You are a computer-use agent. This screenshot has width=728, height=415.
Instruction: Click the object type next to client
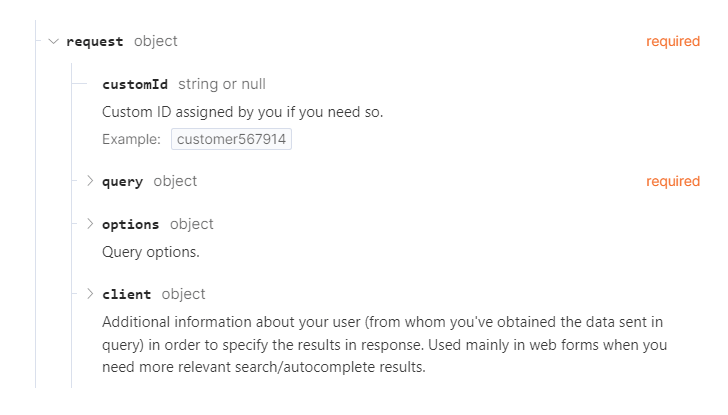[x=183, y=294]
